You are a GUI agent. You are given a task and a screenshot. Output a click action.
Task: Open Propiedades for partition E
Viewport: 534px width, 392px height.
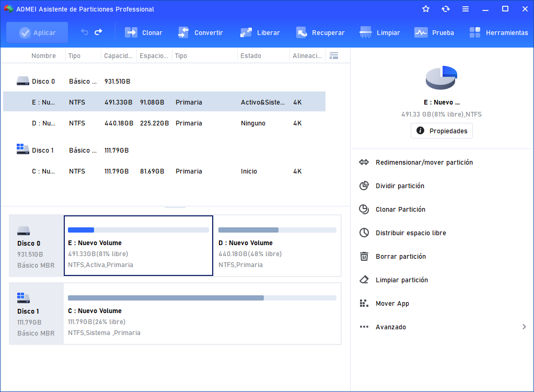pos(442,131)
